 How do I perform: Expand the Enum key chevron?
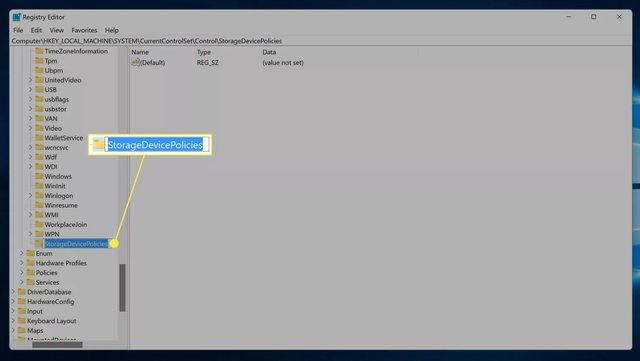(22, 253)
